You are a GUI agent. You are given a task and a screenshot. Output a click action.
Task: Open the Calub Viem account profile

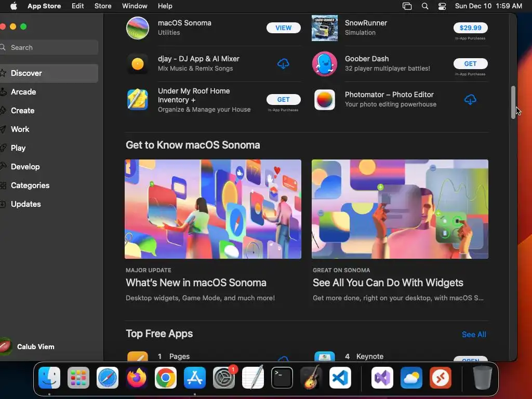click(x=28, y=347)
